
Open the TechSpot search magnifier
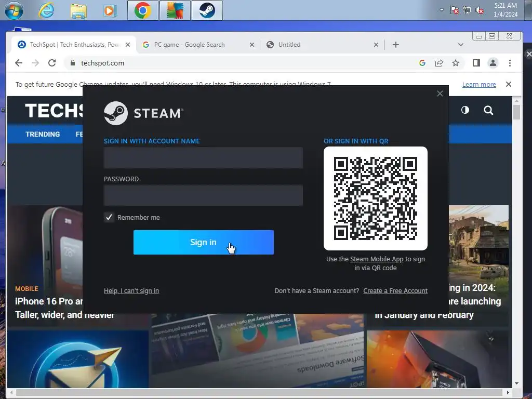click(488, 110)
